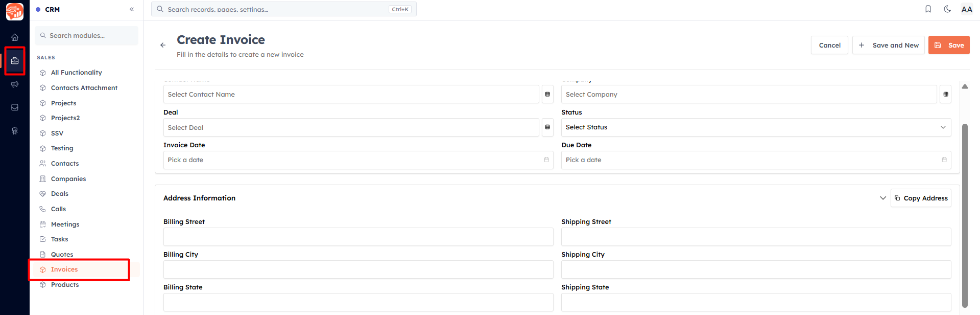980x315 pixels.
Task: Open Testing module
Action: (62, 148)
